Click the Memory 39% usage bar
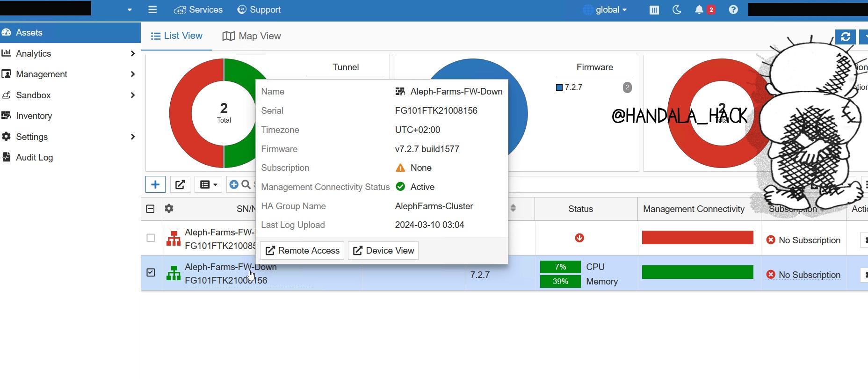This screenshot has width=868, height=379. pos(560,281)
